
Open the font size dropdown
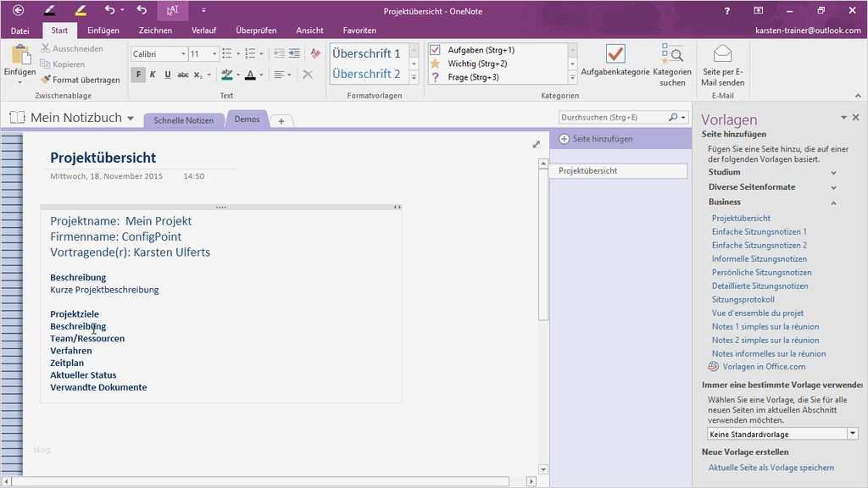click(x=214, y=53)
